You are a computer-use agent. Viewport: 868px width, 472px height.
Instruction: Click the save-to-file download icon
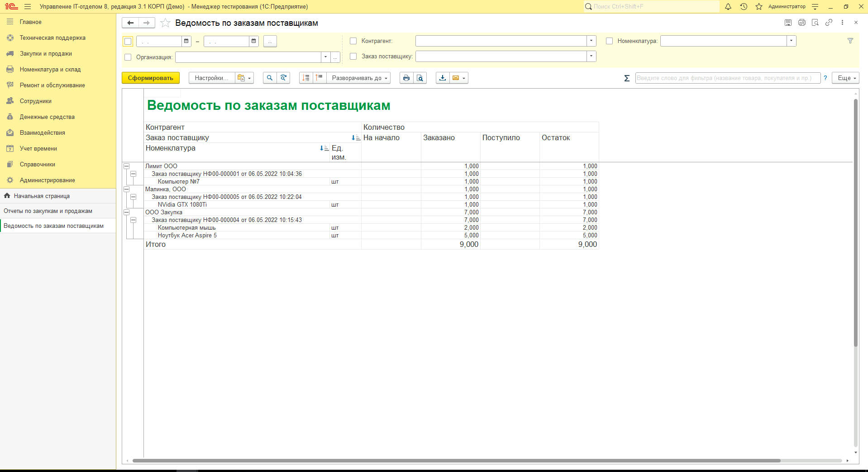point(443,78)
